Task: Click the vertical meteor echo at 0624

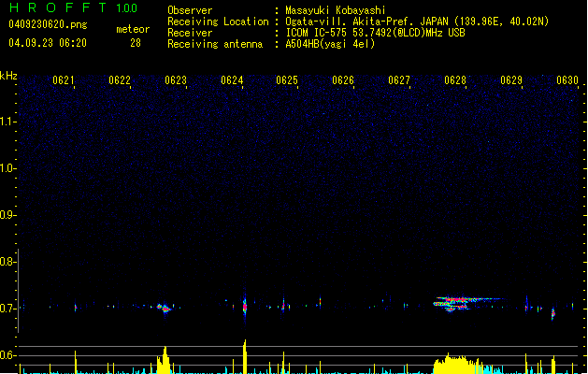Action: (245, 307)
